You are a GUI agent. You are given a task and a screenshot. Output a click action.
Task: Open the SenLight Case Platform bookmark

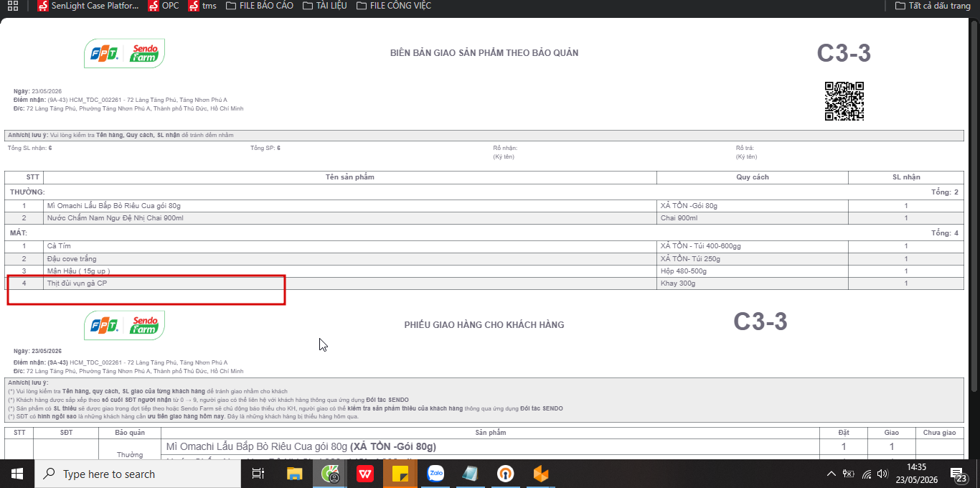point(88,6)
